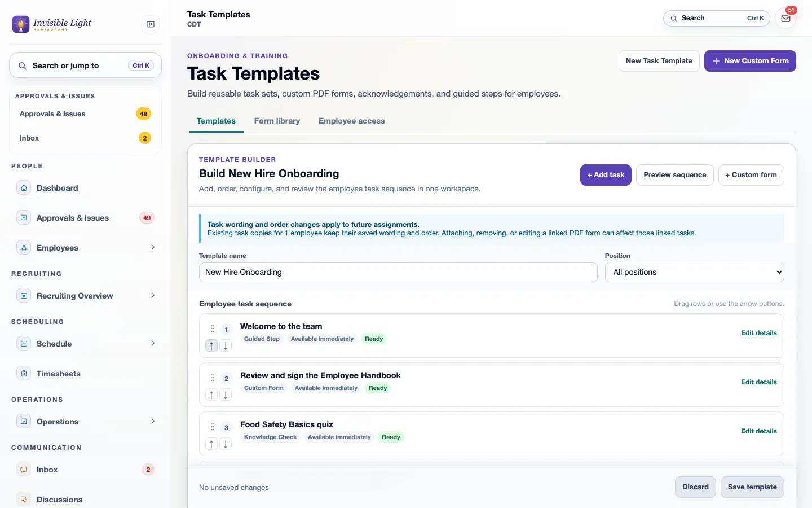Move Welcome to the team down
The width and height of the screenshot is (812, 508).
pos(226,346)
